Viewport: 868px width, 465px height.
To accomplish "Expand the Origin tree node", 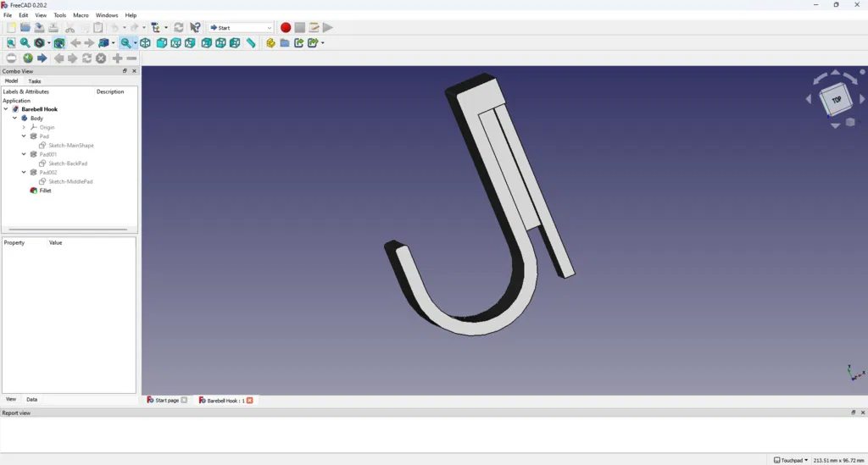I will [x=24, y=127].
